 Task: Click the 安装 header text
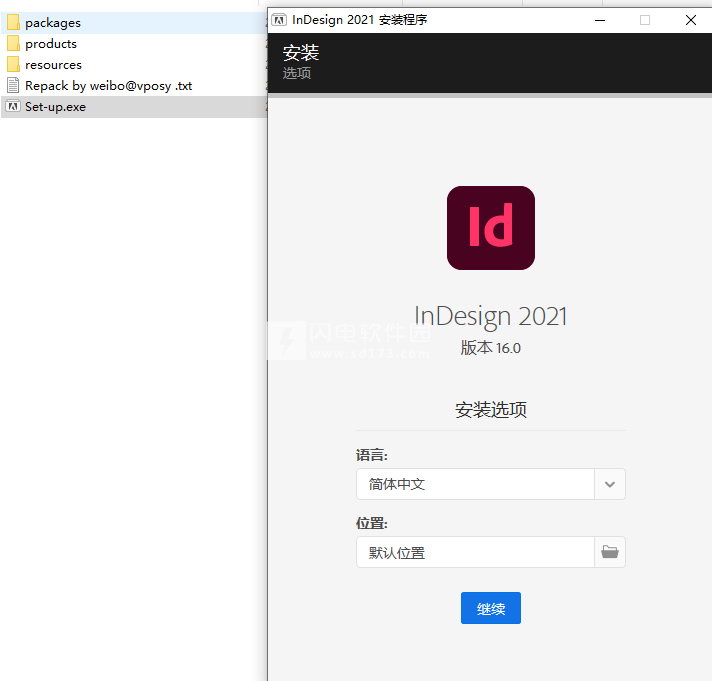(x=301, y=53)
